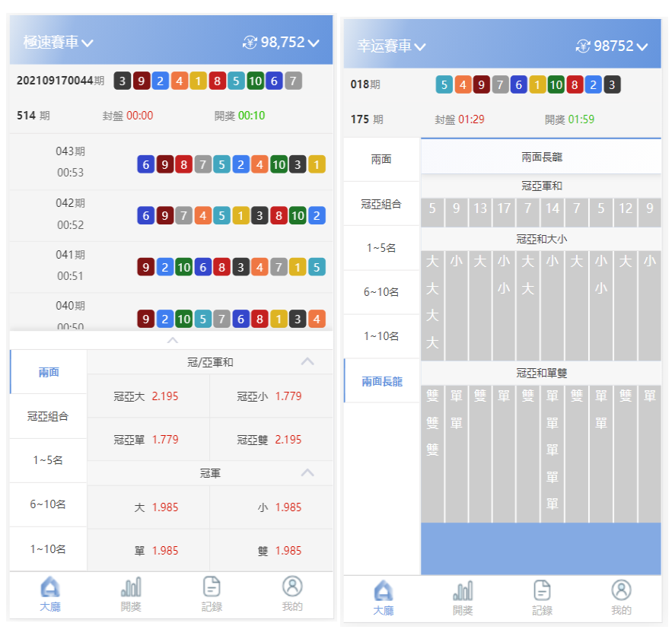Choose the 冠亞單 1.779 option
The height and width of the screenshot is (639, 672).
[148, 440]
